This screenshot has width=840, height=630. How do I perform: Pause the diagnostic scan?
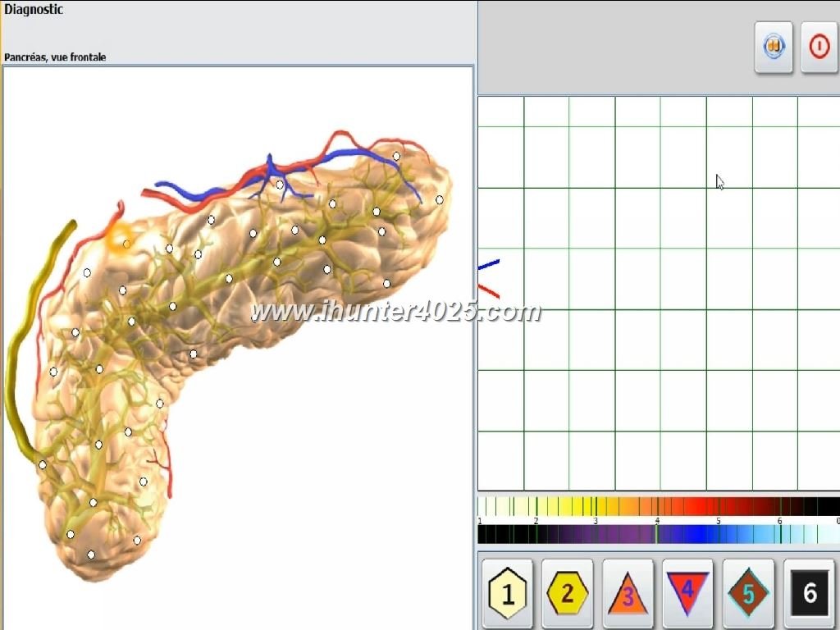click(774, 47)
